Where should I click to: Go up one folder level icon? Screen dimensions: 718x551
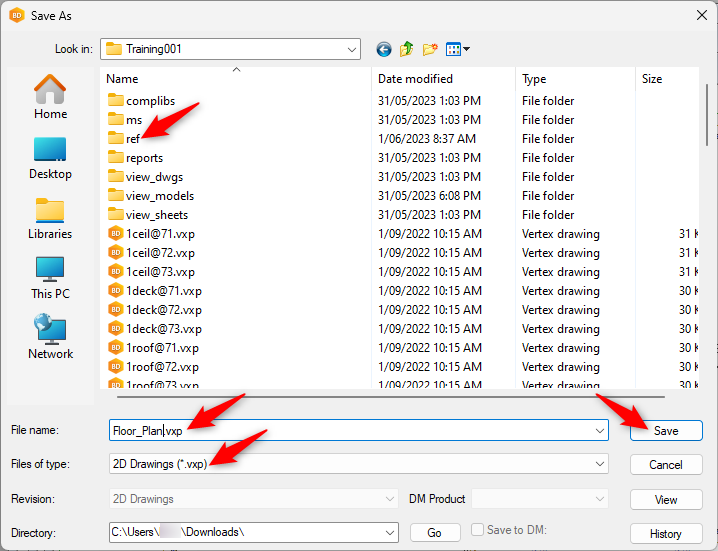coord(406,49)
